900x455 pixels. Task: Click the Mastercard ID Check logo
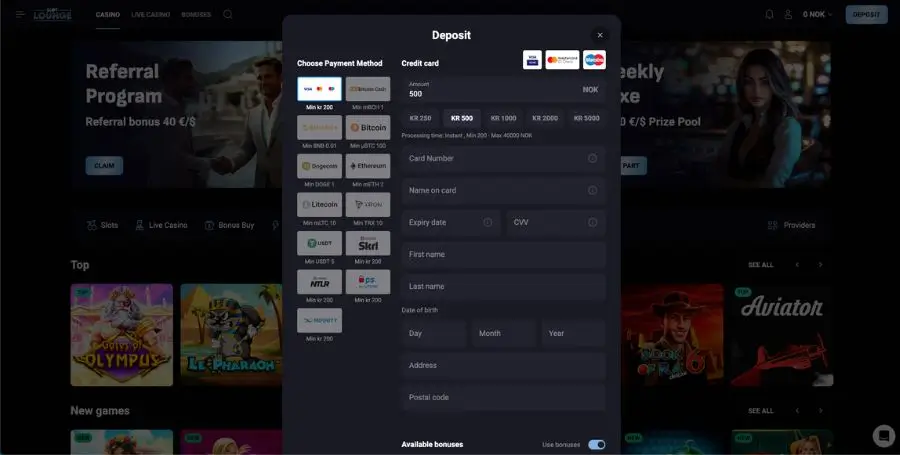click(562, 60)
